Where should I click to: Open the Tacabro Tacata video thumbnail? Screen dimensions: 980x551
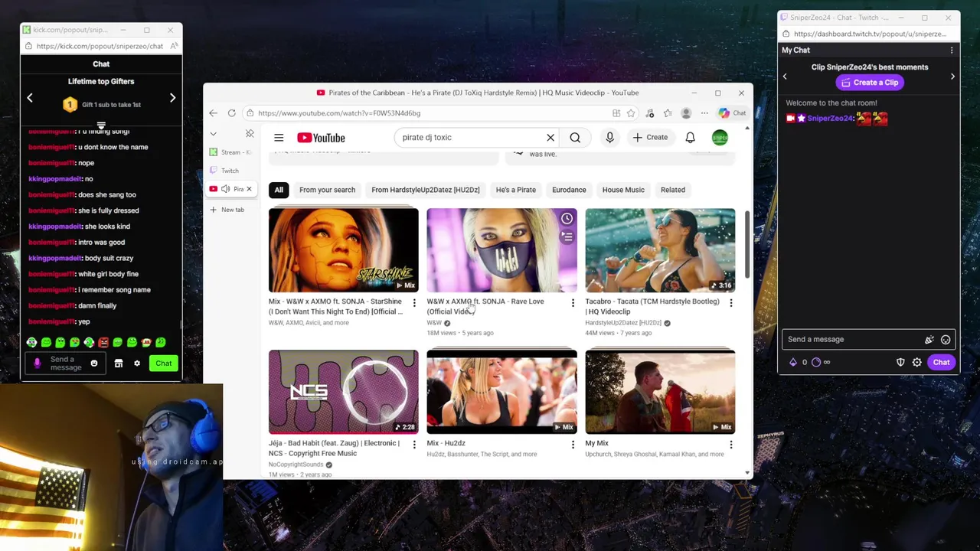point(660,250)
